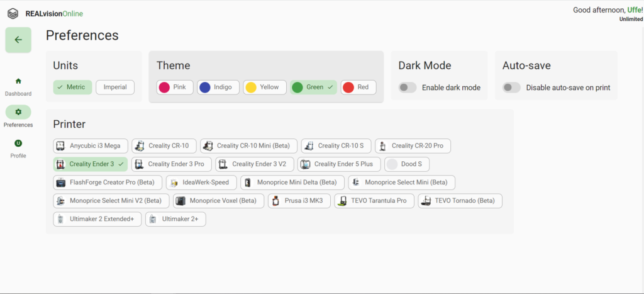Choose the Indigo theme chip label
Image resolution: width=644 pixels, height=294 pixels.
pos(223,87)
